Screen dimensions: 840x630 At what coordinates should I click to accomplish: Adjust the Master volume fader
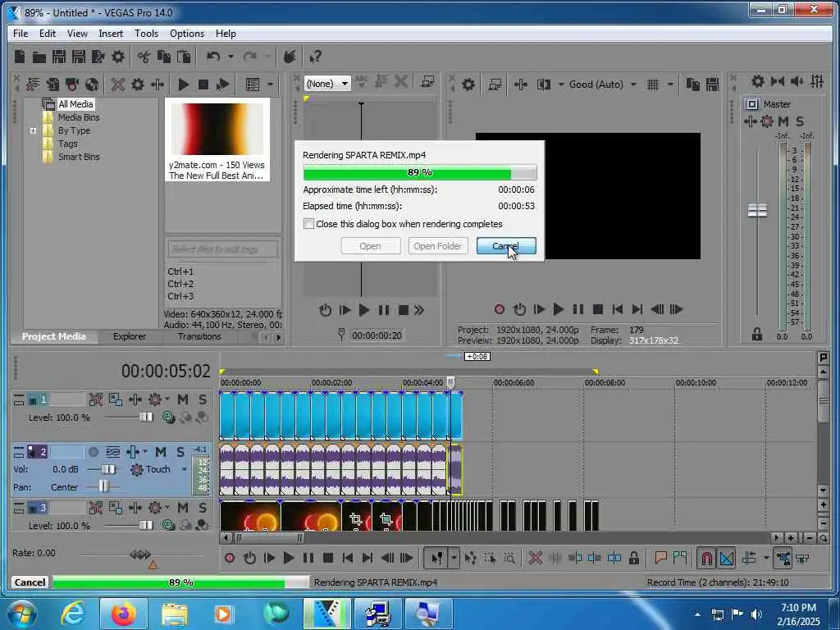[757, 210]
